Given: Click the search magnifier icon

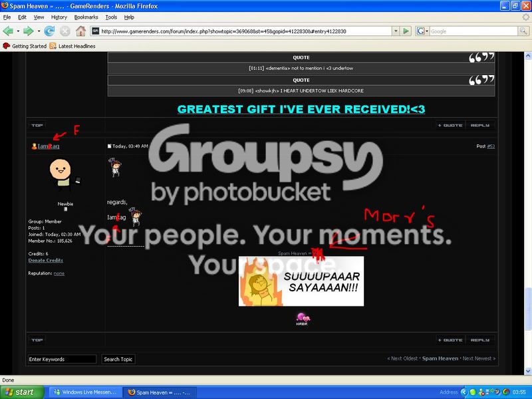Looking at the screenshot, I should point(523,31).
